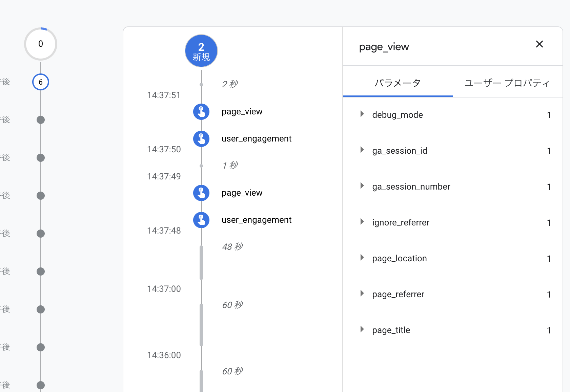Click the 14:37:50 timestamp

(164, 149)
